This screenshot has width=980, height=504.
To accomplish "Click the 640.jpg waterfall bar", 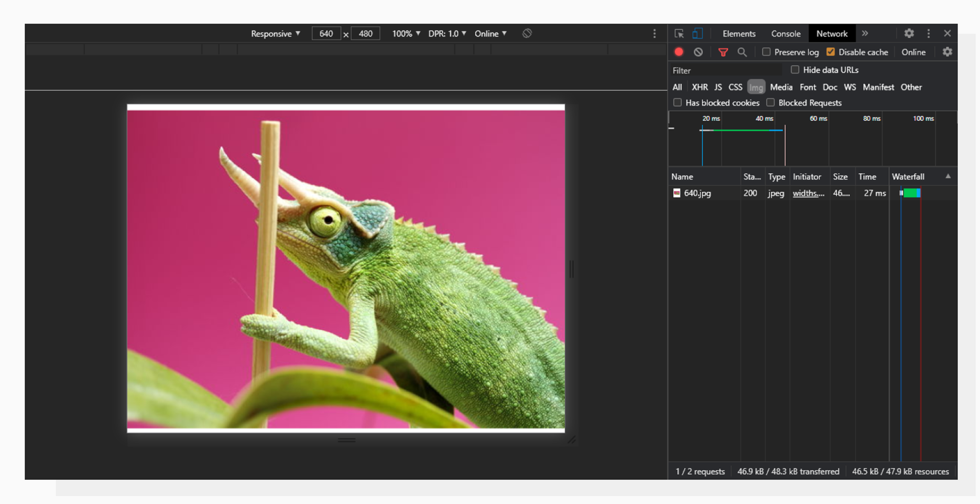I will 911,193.
